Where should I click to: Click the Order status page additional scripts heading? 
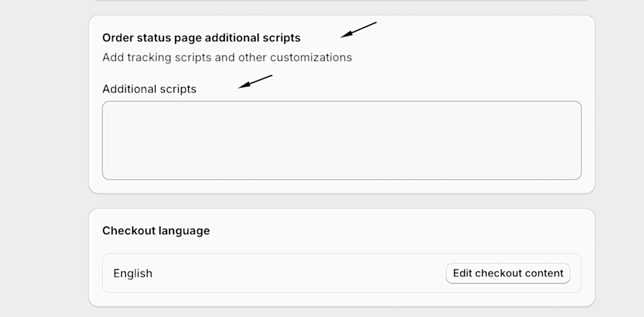(x=201, y=38)
